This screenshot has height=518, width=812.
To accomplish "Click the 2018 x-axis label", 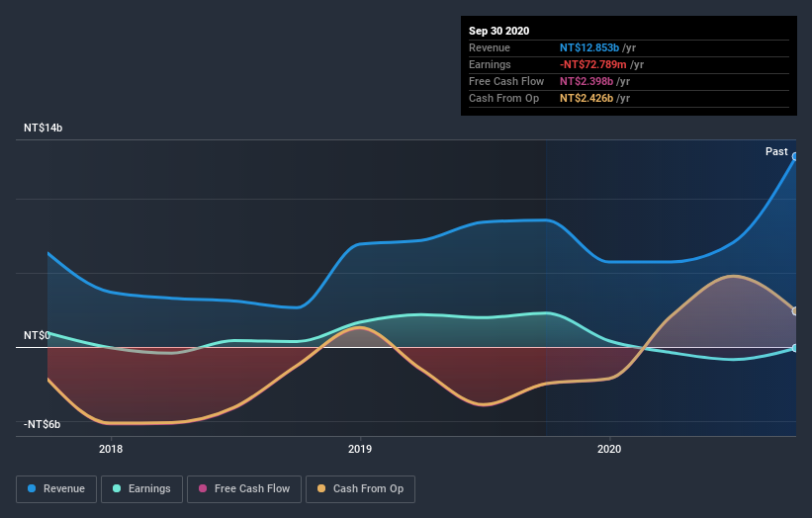I will 111,449.
